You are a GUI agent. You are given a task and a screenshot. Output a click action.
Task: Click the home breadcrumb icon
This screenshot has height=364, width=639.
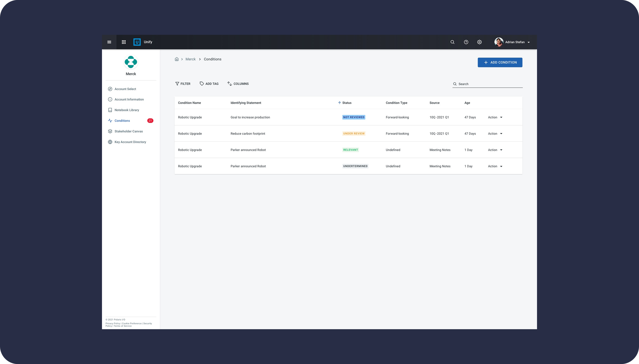click(177, 59)
